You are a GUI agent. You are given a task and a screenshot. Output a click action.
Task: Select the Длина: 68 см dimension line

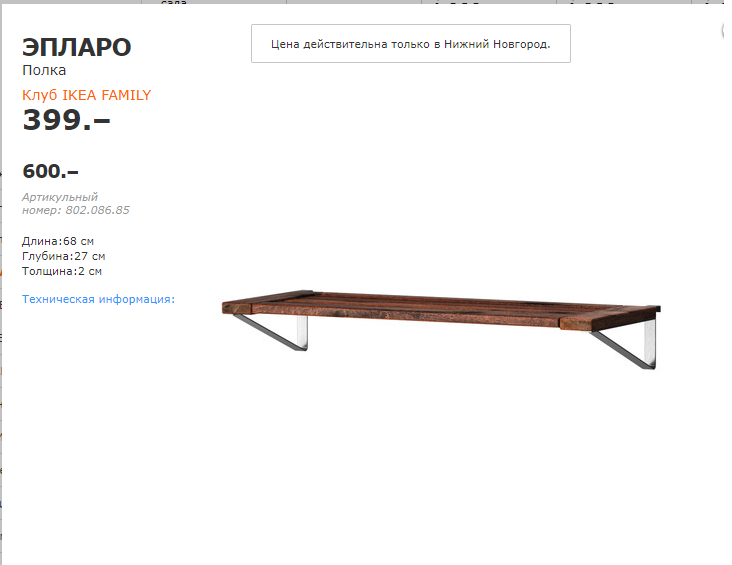coord(58,241)
